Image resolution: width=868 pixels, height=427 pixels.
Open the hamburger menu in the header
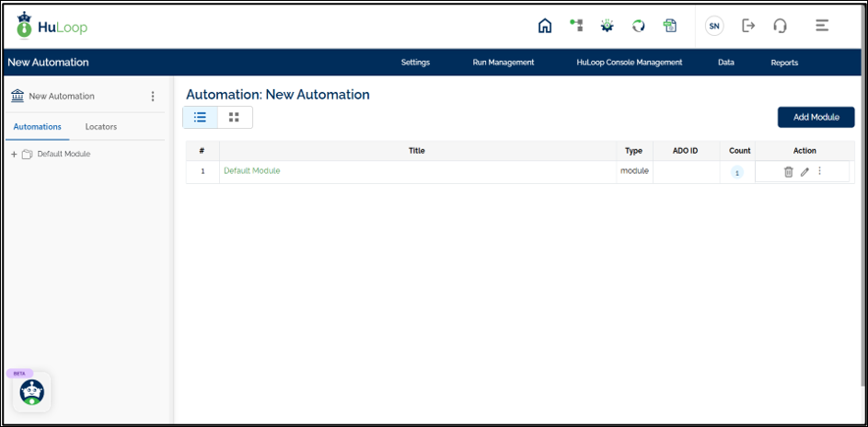(822, 26)
